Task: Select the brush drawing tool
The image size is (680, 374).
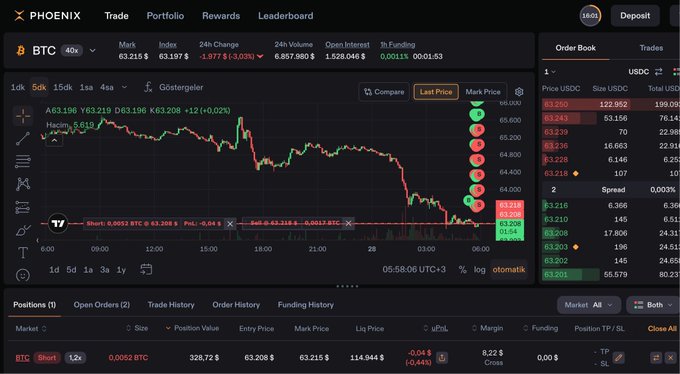Action: click(x=23, y=230)
